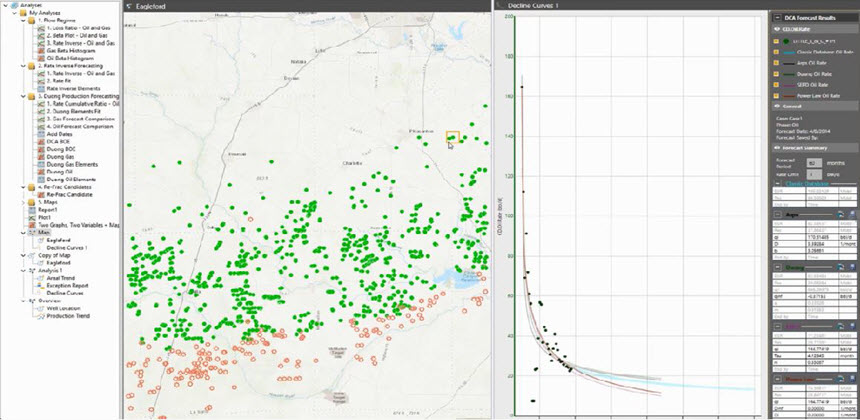Click the Forecast Period months input field
This screenshot has height=420, width=860.
tap(814, 161)
